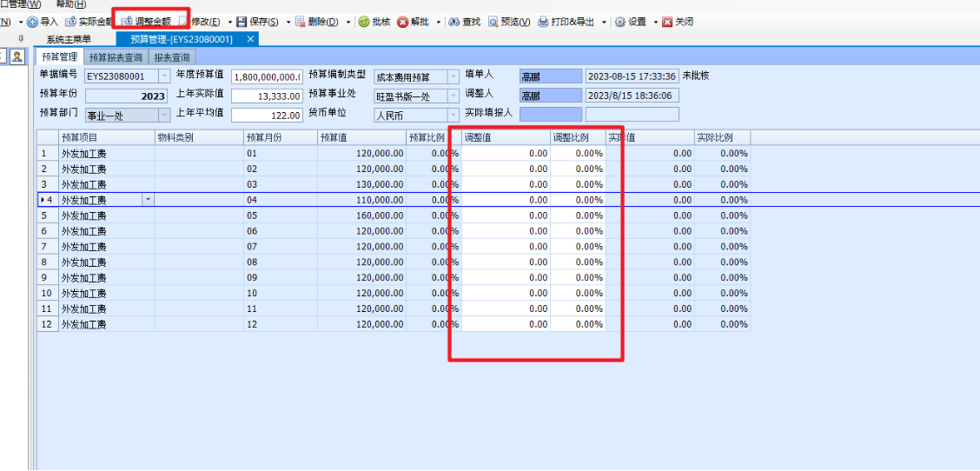This screenshot has height=471, width=980.
Task: Click the 查找 search toolbar button
Action: (465, 22)
